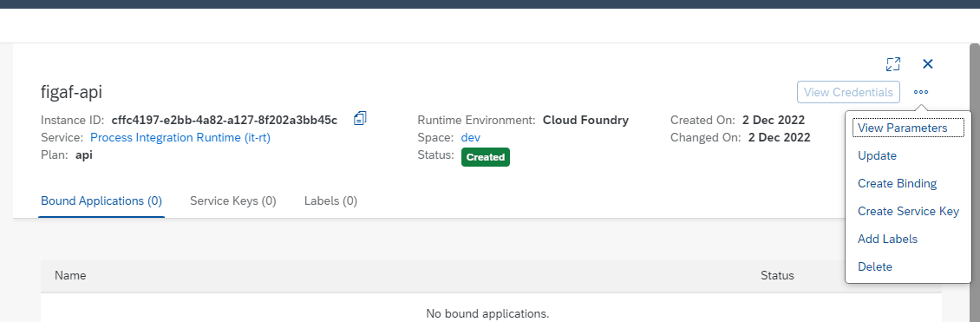Screen dimensions: 980x322
Task: Choose Create Service Key option
Action: [x=908, y=211]
